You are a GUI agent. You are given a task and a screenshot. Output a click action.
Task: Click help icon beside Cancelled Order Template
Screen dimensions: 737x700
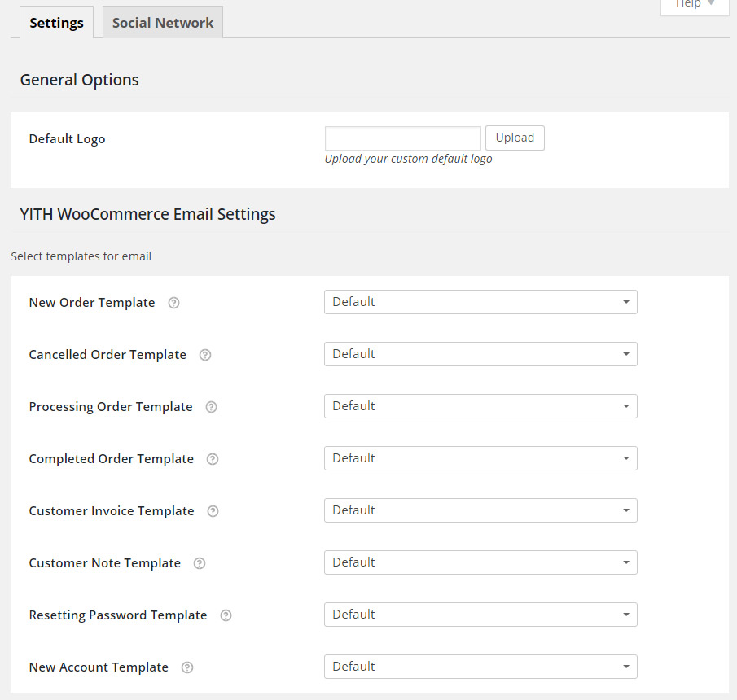coord(205,355)
